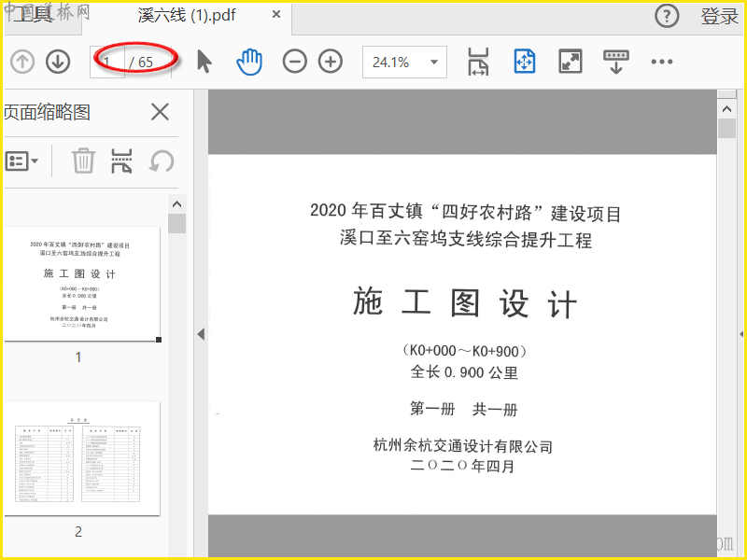Close the 溪六线 (1).pdf tab
The height and width of the screenshot is (560, 747).
tap(276, 15)
